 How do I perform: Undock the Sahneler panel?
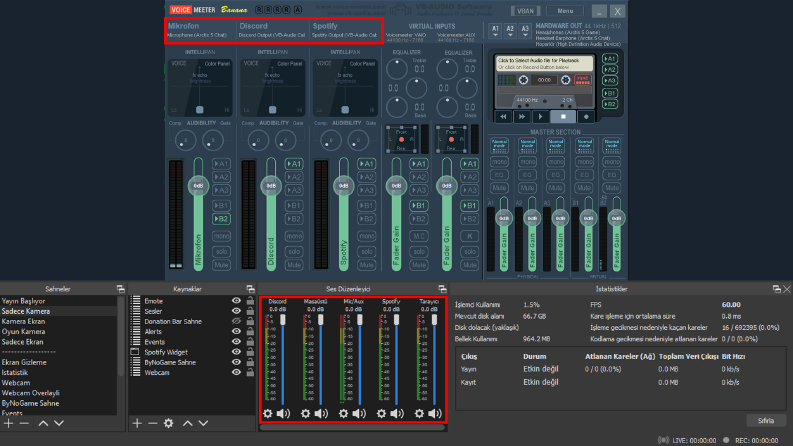[x=120, y=289]
